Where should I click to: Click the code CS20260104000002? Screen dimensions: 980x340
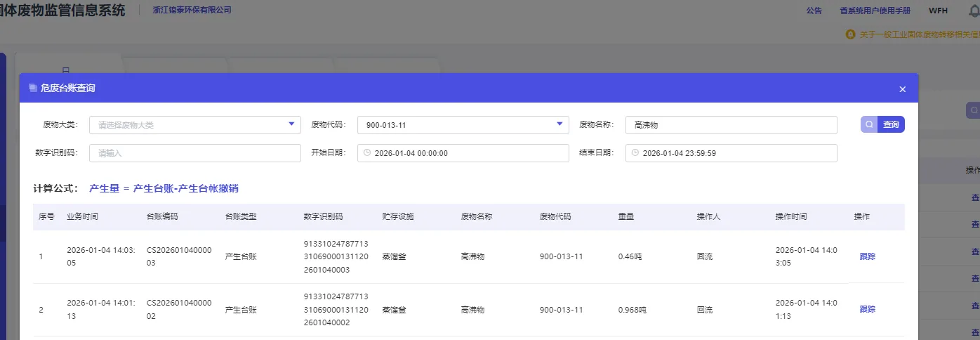pyautogui.click(x=179, y=309)
